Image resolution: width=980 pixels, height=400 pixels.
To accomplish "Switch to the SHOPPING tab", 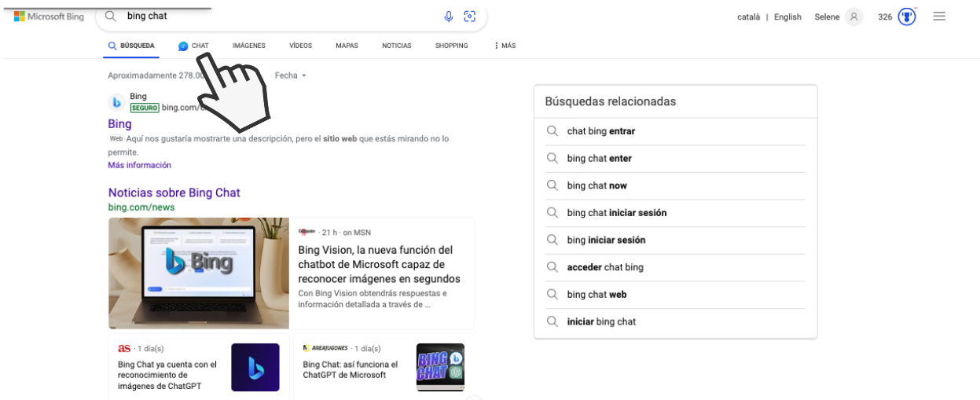I will click(452, 46).
